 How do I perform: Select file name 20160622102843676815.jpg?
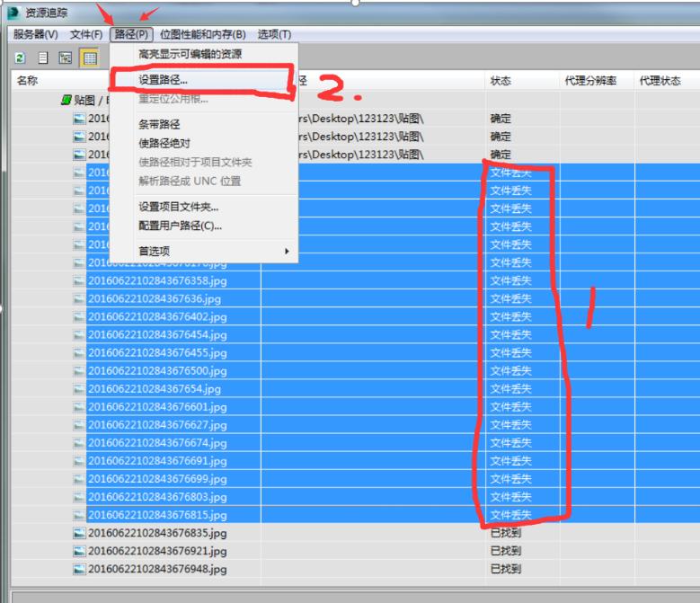[x=157, y=515]
